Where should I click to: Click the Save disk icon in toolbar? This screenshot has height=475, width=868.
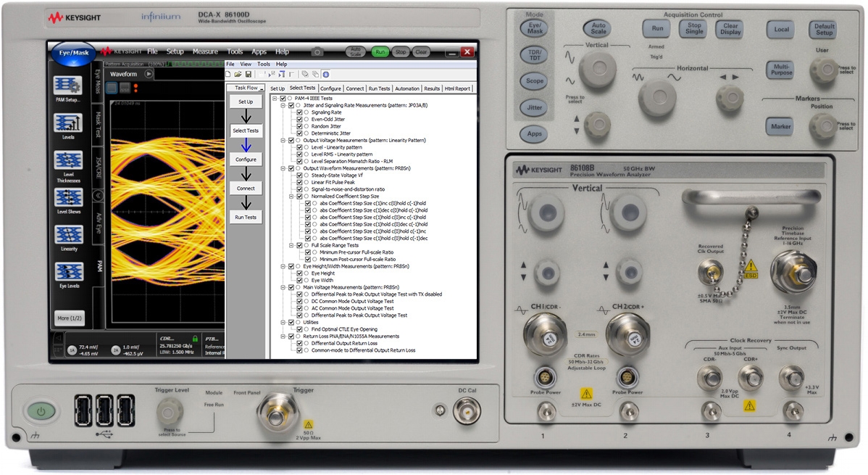pos(249,74)
